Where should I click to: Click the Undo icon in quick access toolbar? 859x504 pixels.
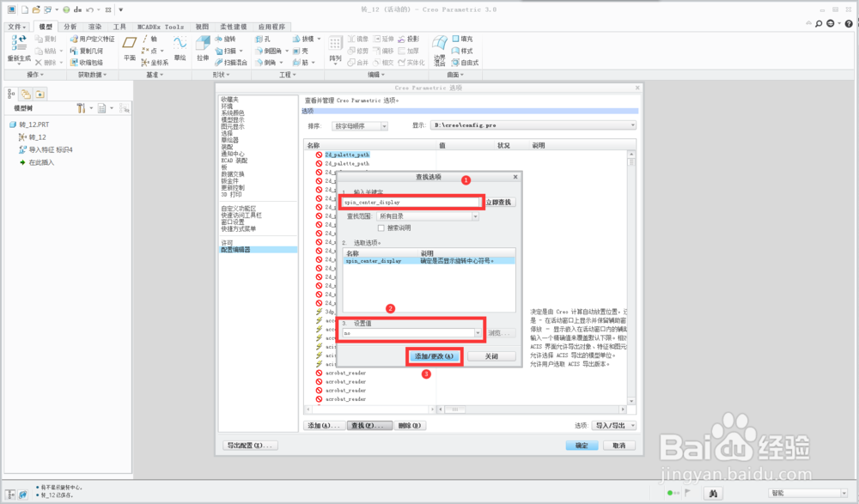89,9
